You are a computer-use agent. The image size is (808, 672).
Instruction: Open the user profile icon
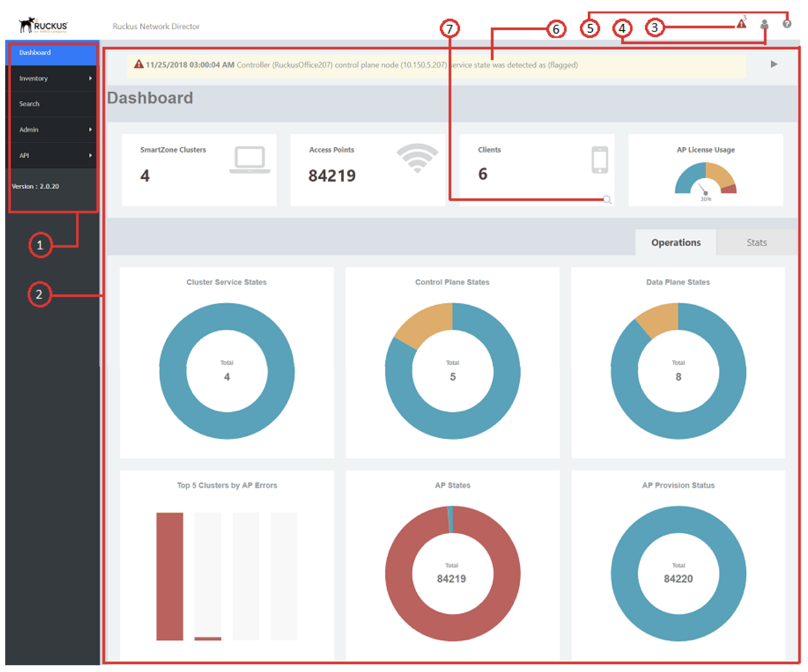[x=764, y=24]
